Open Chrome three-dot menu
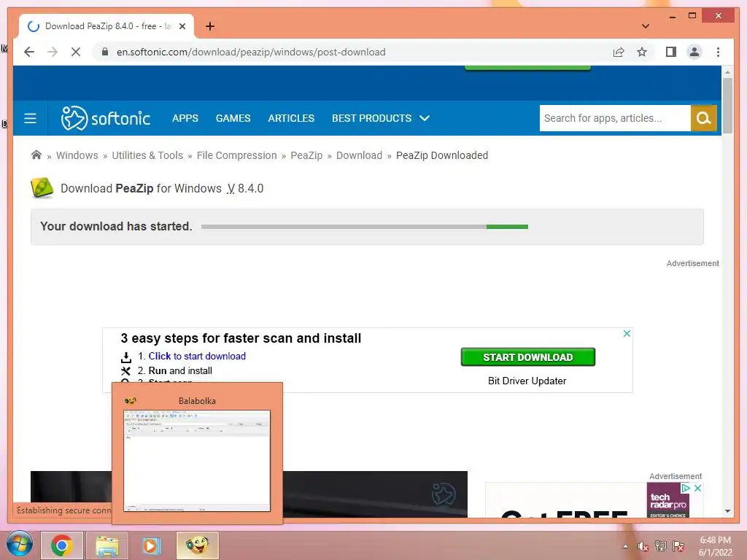747x560 pixels. (718, 52)
